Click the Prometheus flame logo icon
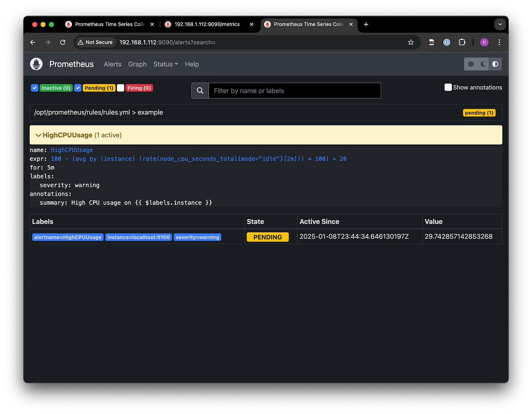Screen dimensions: 532x414 tap(36, 64)
